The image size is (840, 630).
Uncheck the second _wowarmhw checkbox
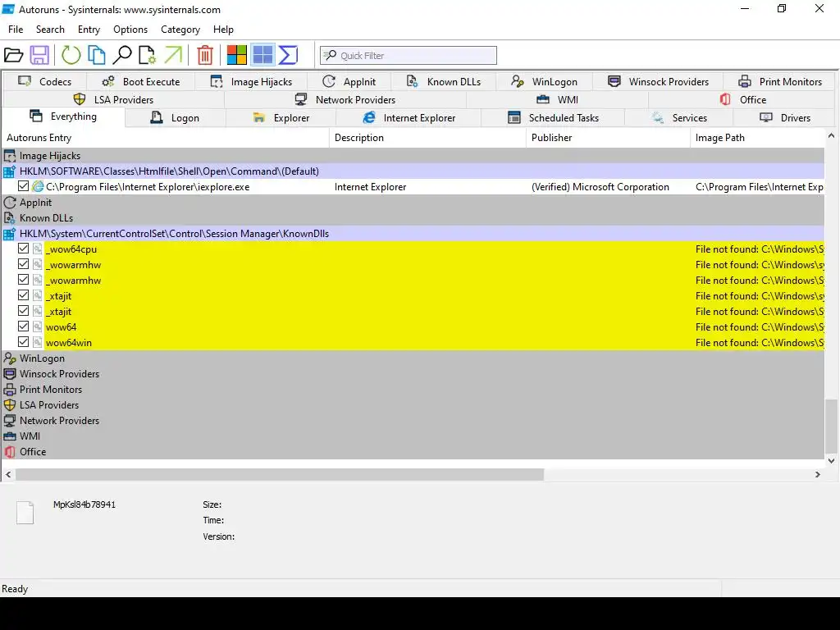tap(23, 279)
